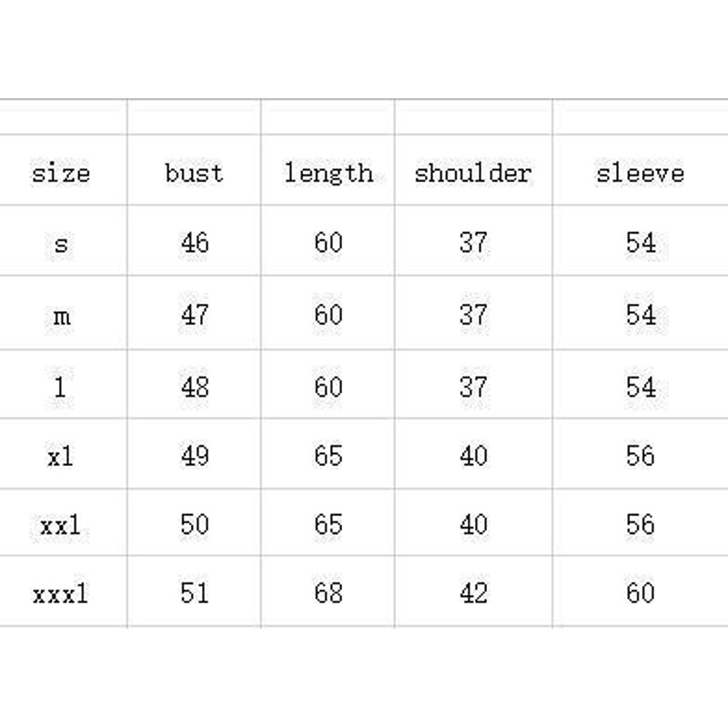728x728 pixels.
Task: Select the "shoulder" header cell
Action: tap(472, 173)
